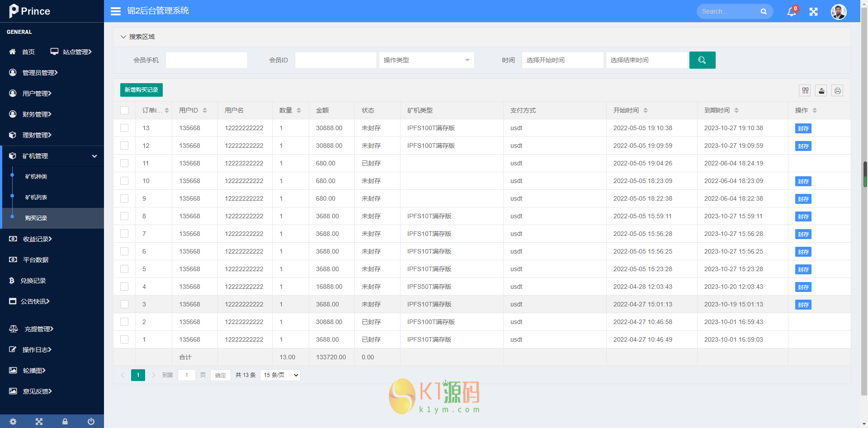Click the print icon above the table

pyautogui.click(x=837, y=91)
